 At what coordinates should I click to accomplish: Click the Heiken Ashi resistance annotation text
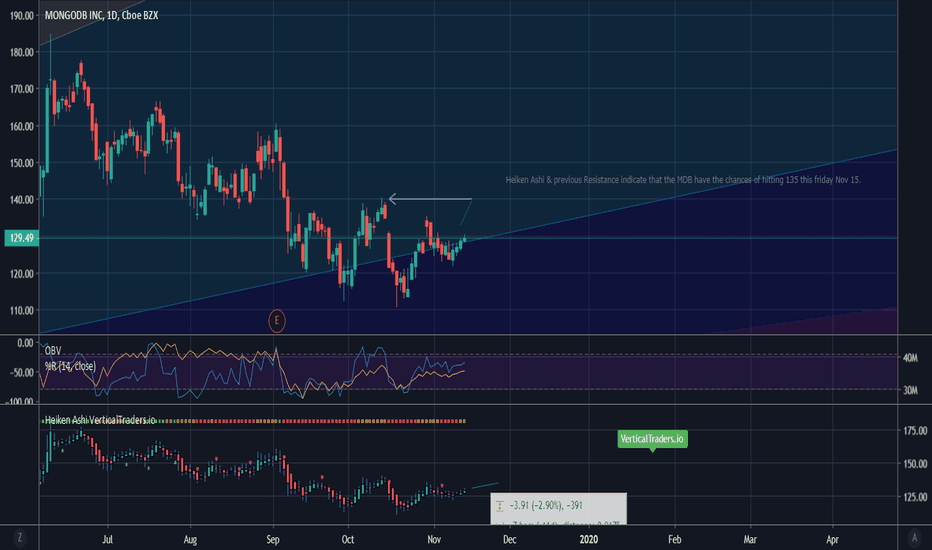[683, 180]
